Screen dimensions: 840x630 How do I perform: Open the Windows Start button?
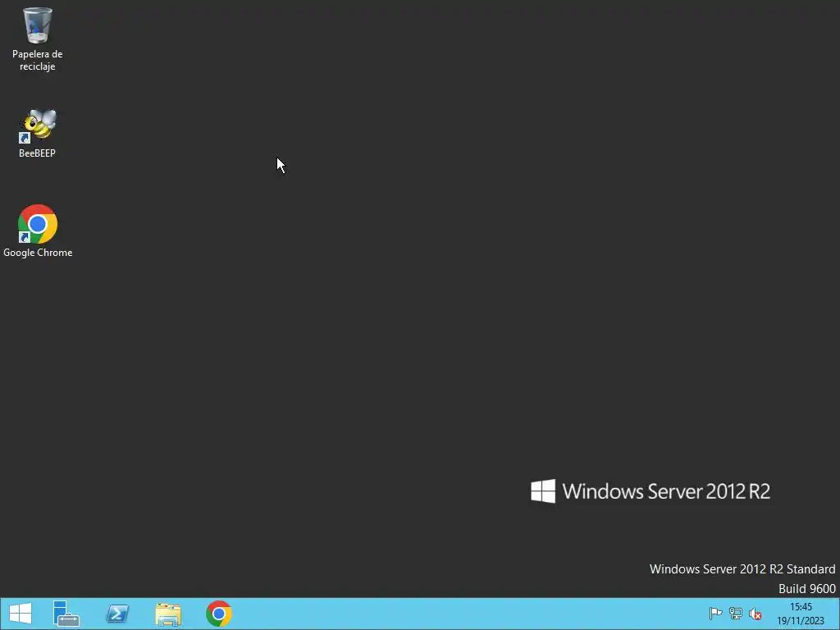(x=21, y=614)
